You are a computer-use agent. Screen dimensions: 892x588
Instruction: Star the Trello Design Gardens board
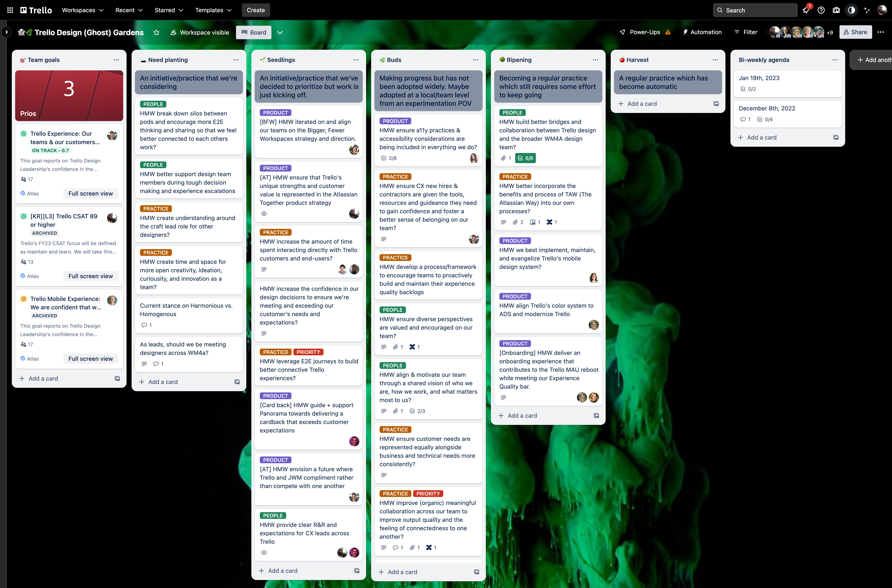coord(156,32)
